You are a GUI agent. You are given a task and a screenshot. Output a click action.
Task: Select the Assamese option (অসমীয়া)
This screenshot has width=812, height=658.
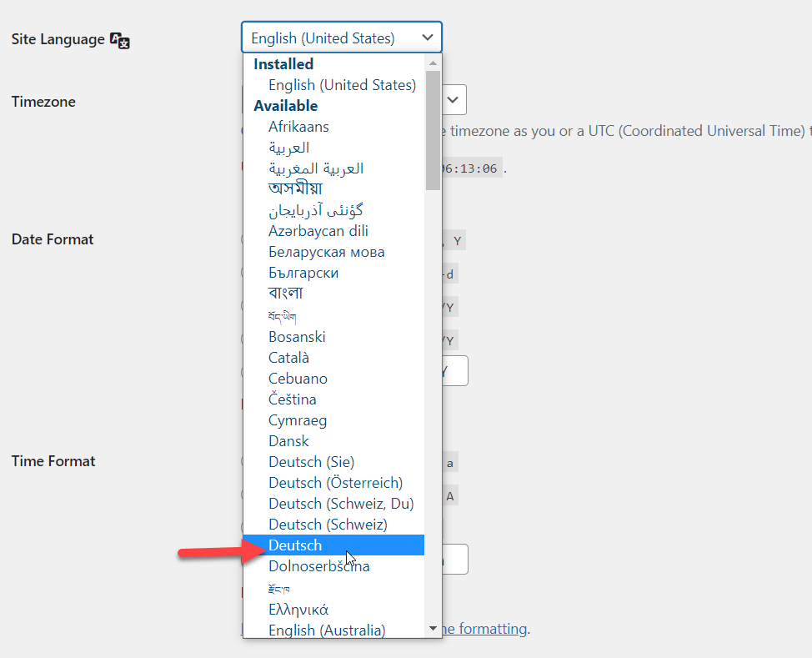coord(295,188)
